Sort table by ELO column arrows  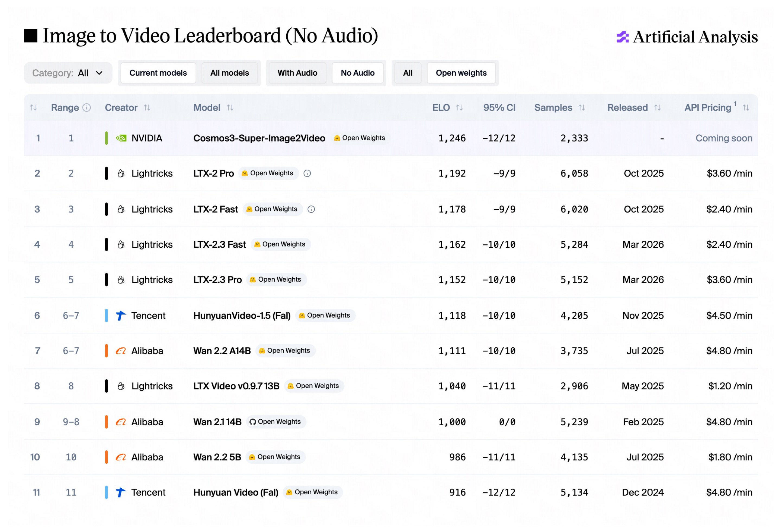pos(459,108)
